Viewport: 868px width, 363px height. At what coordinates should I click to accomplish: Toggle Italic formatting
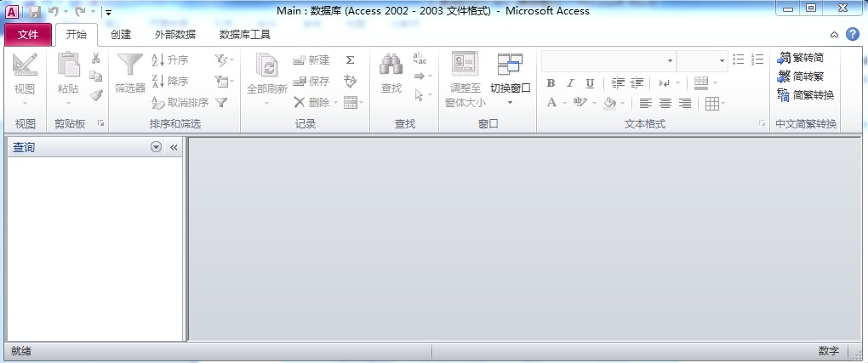pos(570,83)
